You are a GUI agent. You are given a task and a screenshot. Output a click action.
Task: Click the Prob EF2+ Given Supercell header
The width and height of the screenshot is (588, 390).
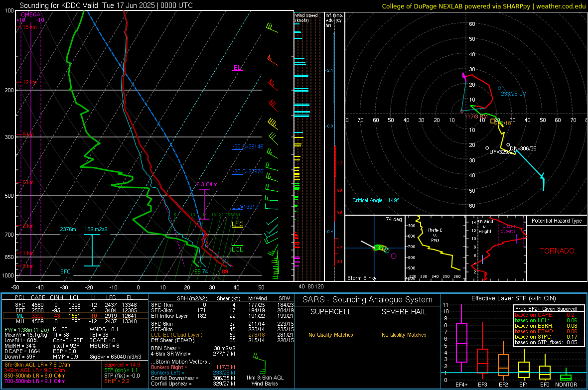pyautogui.click(x=546, y=309)
